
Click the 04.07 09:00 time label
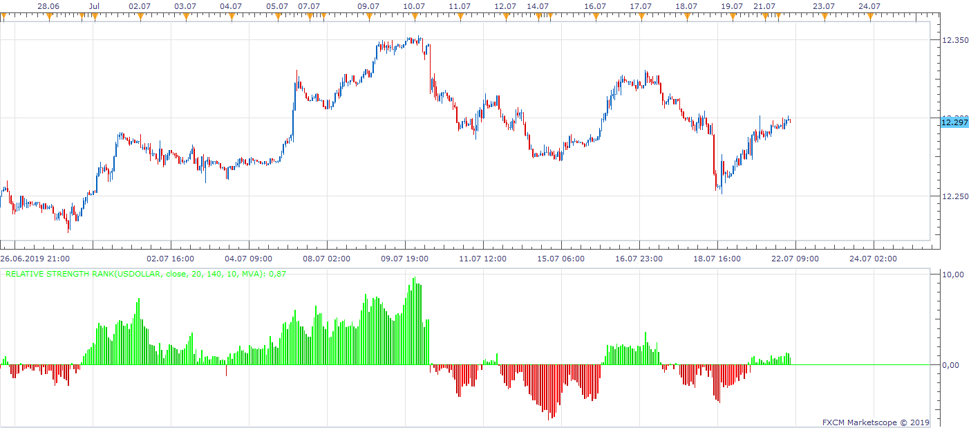click(x=249, y=259)
